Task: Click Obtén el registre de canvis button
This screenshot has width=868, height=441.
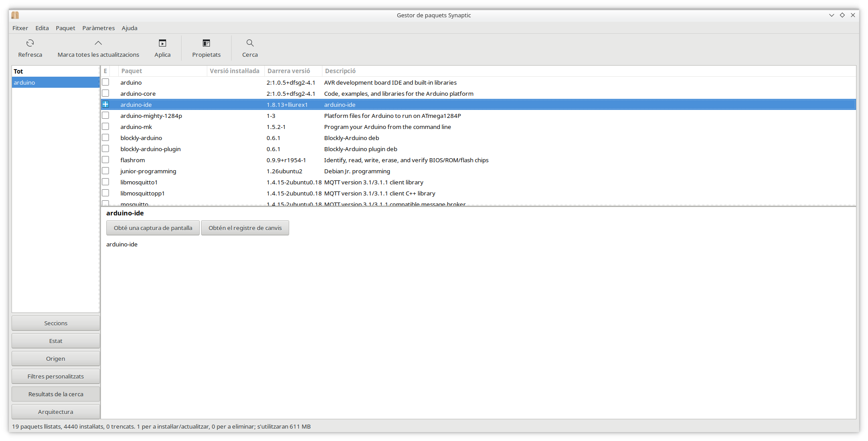Action: pyautogui.click(x=245, y=228)
